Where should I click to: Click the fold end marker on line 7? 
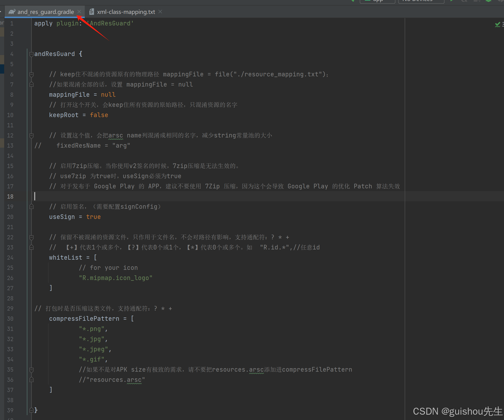pyautogui.click(x=31, y=85)
